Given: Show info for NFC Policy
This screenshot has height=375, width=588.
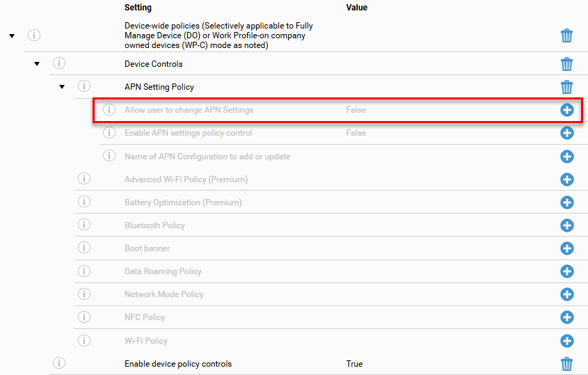Looking at the screenshot, I should pos(84,317).
